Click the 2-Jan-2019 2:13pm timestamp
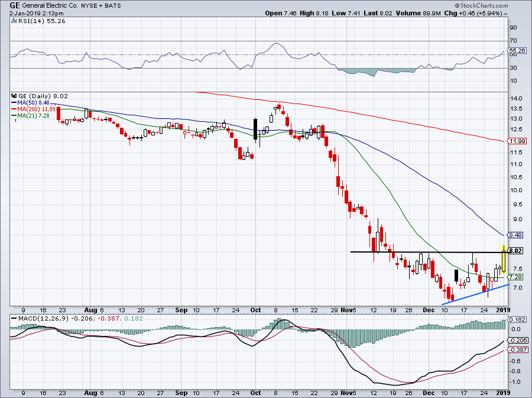 coord(36,14)
